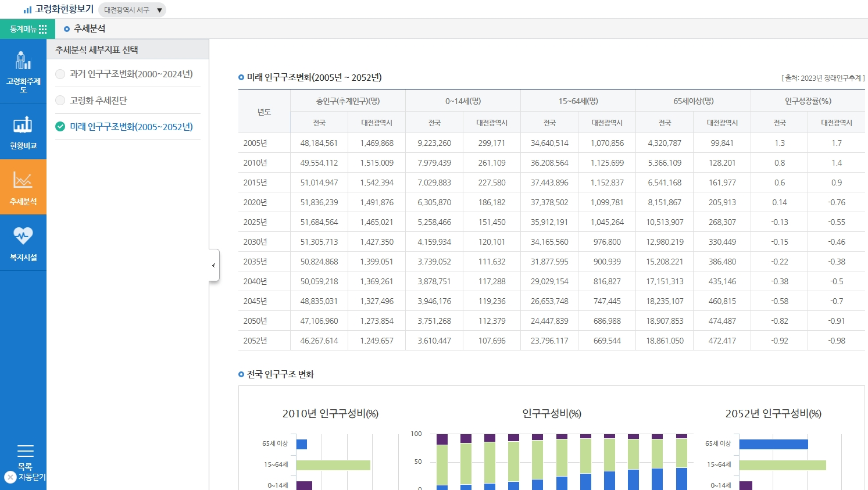This screenshot has height=490, width=868.
Task: Click the 2052년 row label
Action: coord(255,341)
